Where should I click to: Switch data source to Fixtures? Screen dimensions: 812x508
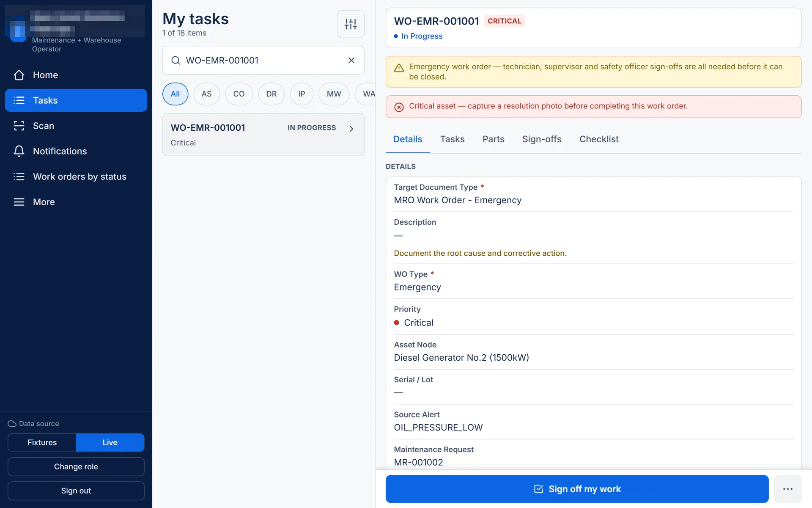[42, 442]
